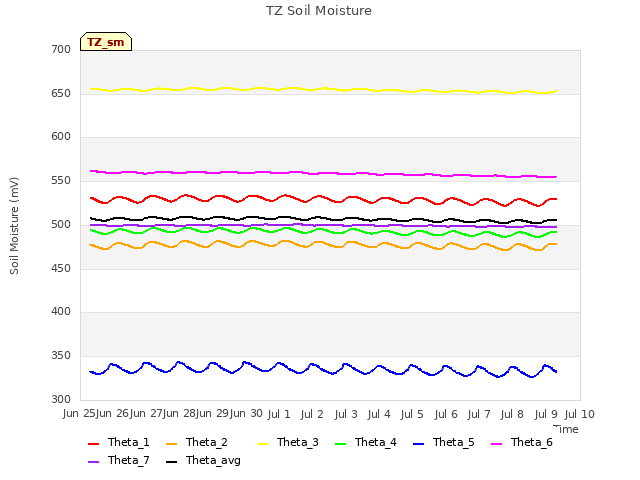Click the blue Theta_5 legend swatch
This screenshot has height=480, width=640.
pyautogui.click(x=418, y=444)
